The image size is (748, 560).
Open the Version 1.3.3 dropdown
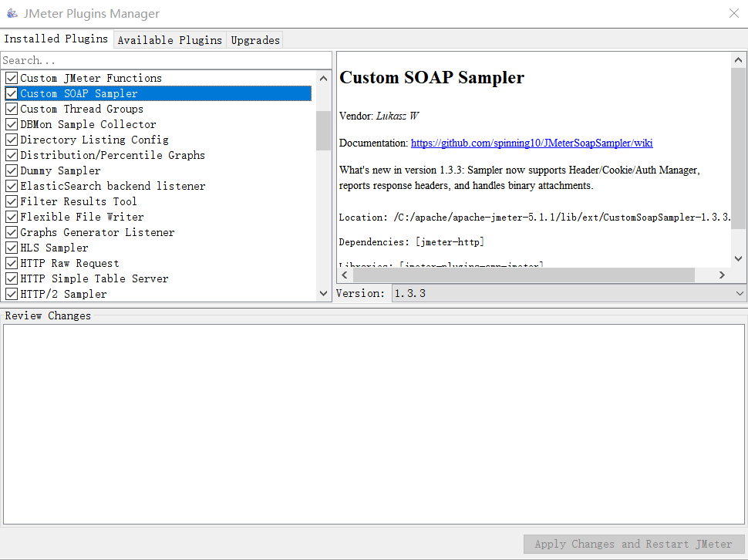[x=568, y=293]
